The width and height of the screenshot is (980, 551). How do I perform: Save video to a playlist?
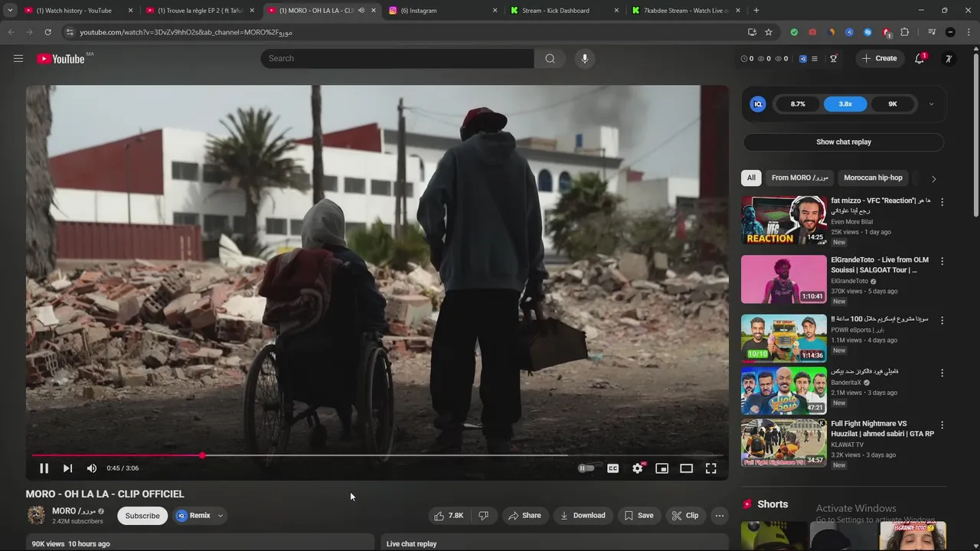click(639, 516)
